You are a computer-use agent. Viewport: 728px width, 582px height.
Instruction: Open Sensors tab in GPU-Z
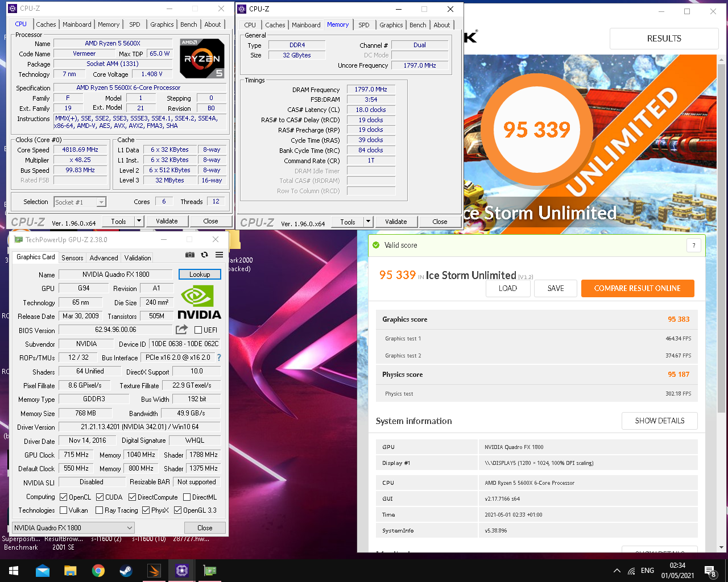point(72,257)
